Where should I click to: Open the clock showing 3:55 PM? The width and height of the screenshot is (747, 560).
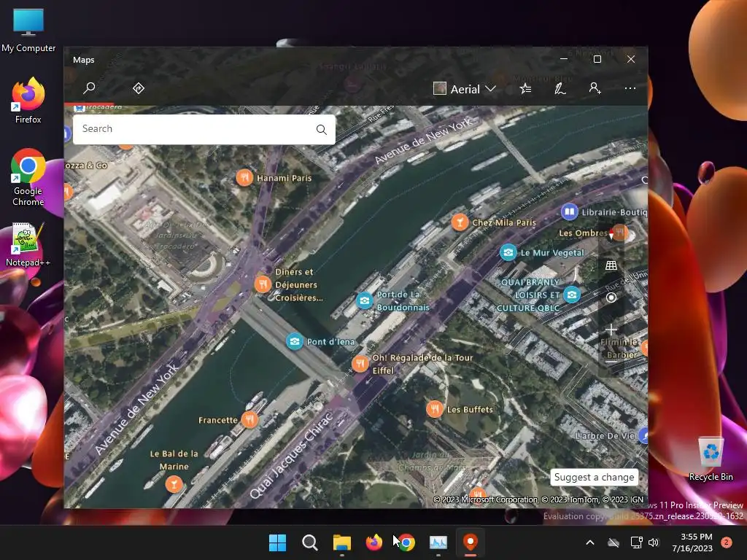coord(692,542)
